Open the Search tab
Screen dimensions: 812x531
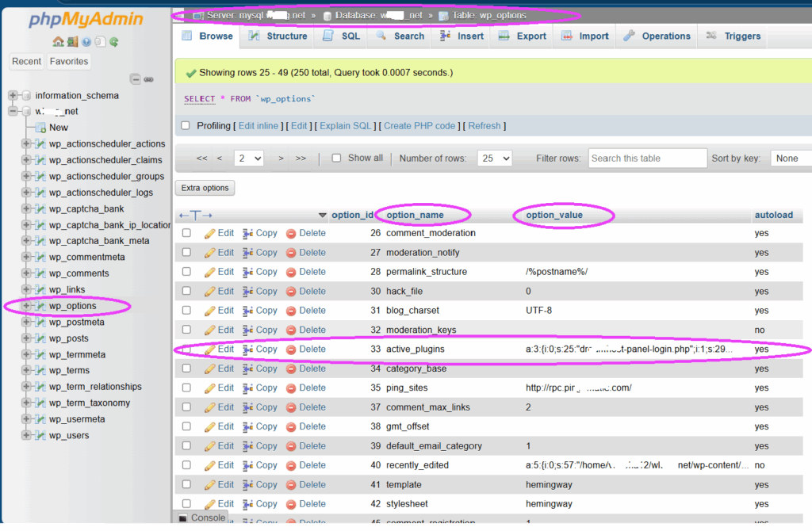pyautogui.click(x=400, y=36)
